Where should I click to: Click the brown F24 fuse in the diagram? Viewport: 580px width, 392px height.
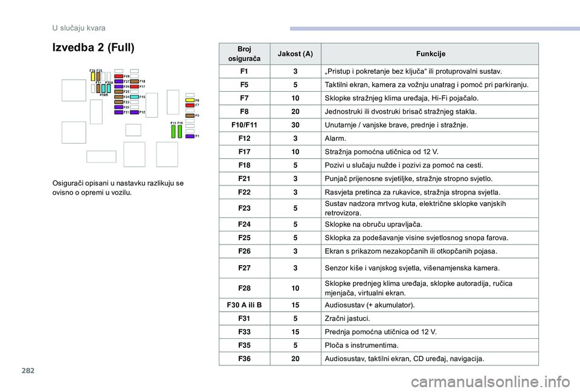119,97
